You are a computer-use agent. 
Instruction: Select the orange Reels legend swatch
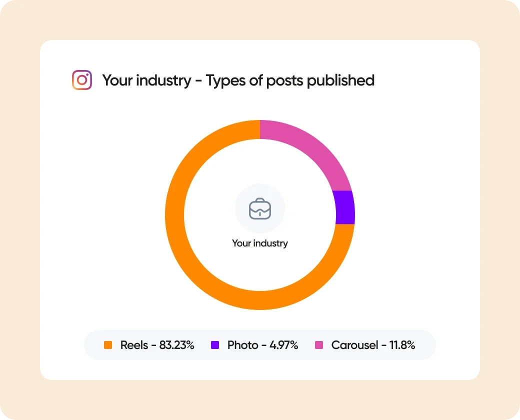(x=108, y=345)
